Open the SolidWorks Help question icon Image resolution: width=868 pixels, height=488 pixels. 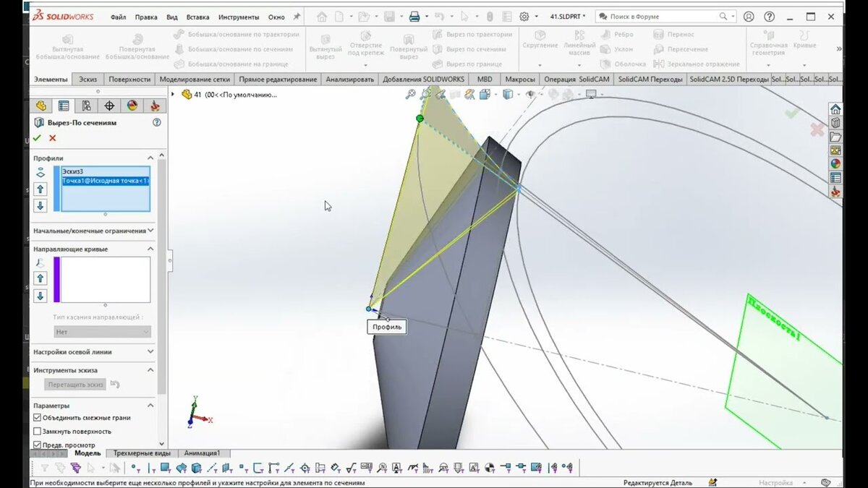[x=770, y=17]
